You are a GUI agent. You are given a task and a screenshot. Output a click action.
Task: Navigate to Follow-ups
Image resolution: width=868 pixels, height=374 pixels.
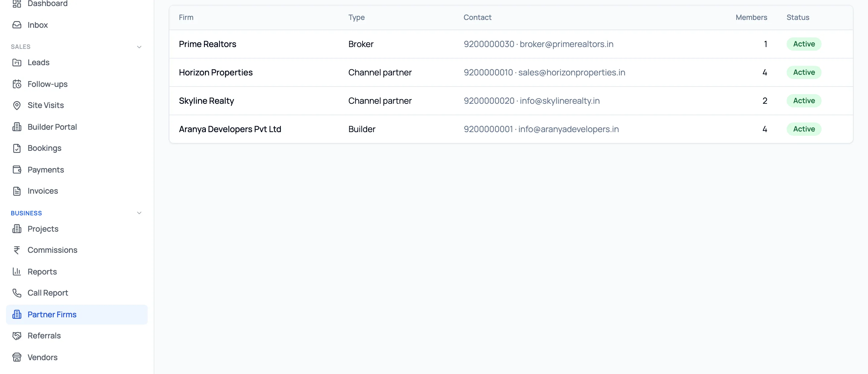[77, 84]
